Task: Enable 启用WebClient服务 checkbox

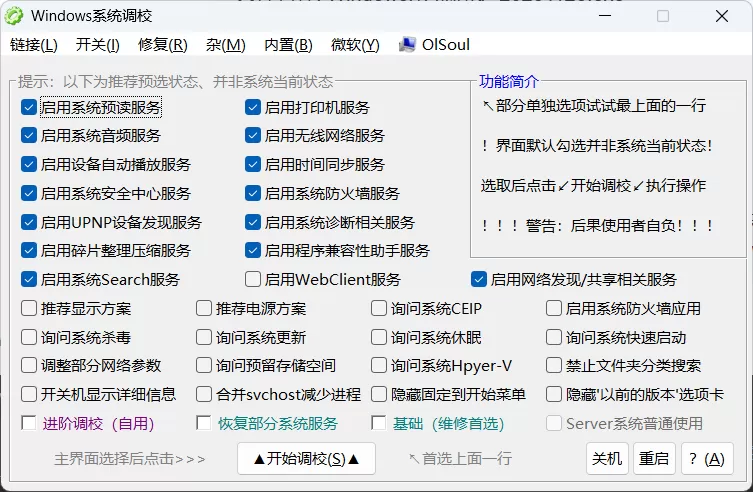Action: (x=253, y=279)
